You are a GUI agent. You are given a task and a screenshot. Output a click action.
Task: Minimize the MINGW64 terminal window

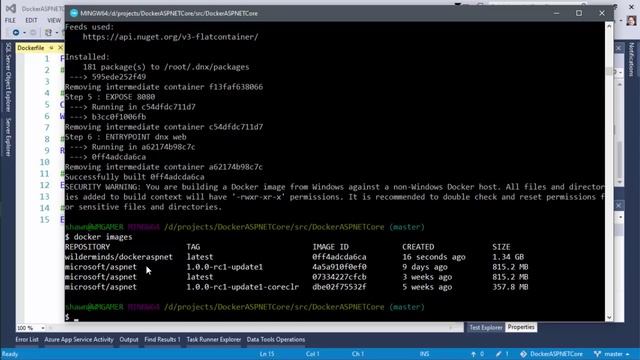(x=556, y=13)
